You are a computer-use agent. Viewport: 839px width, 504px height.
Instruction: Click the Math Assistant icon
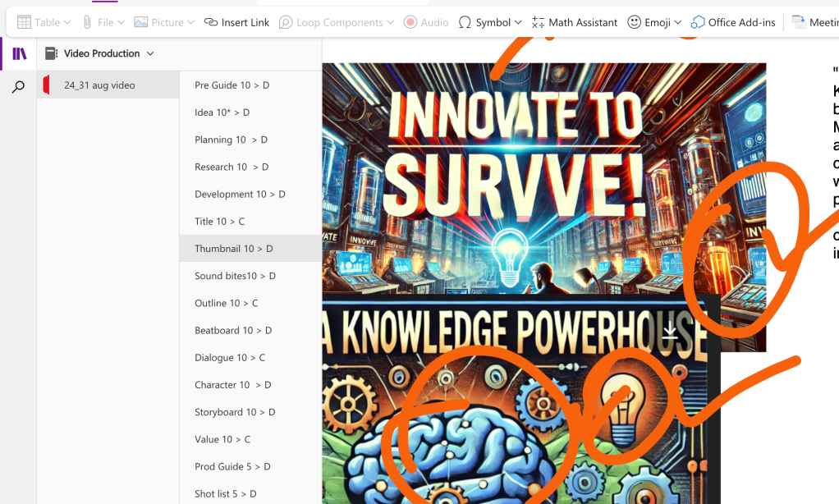[538, 22]
